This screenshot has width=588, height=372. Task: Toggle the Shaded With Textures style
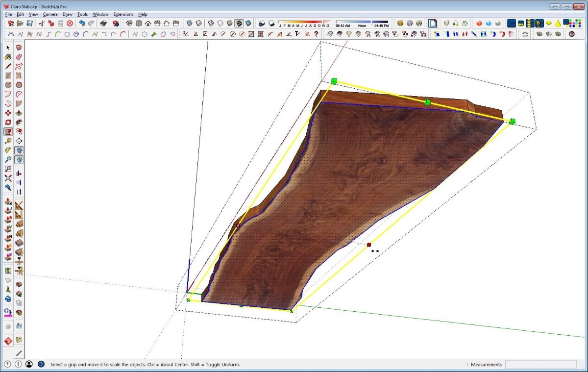pyautogui.click(x=239, y=23)
